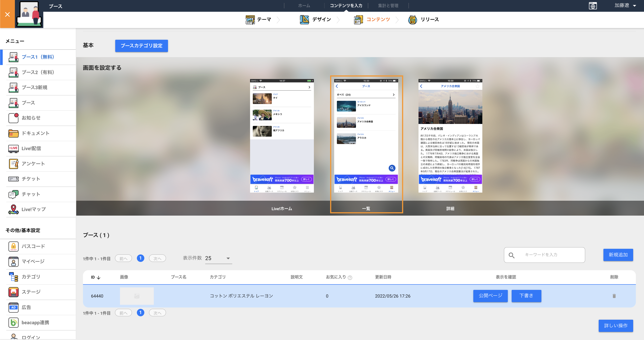
Task: Click the booth 64440 image placeholder
Action: 137,296
